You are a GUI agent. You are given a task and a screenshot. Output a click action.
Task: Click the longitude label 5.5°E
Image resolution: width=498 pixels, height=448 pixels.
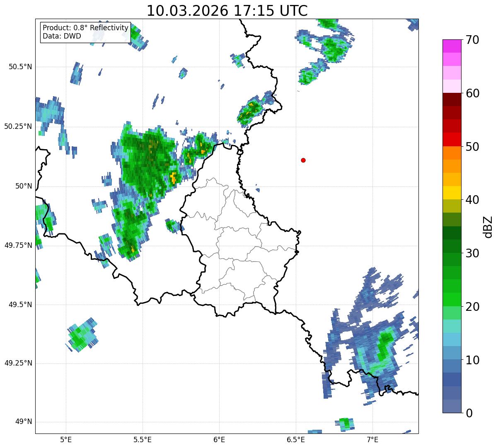[x=143, y=439]
